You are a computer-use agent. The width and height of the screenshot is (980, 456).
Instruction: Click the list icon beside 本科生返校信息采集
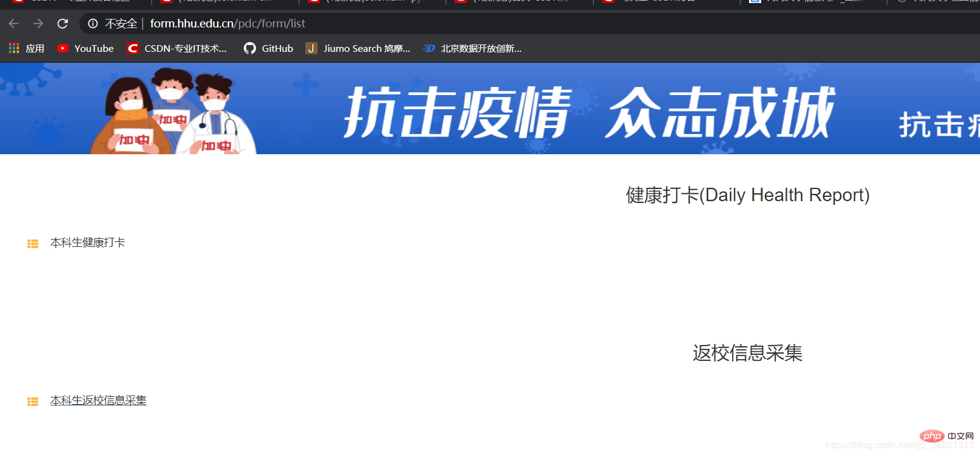pyautogui.click(x=33, y=402)
